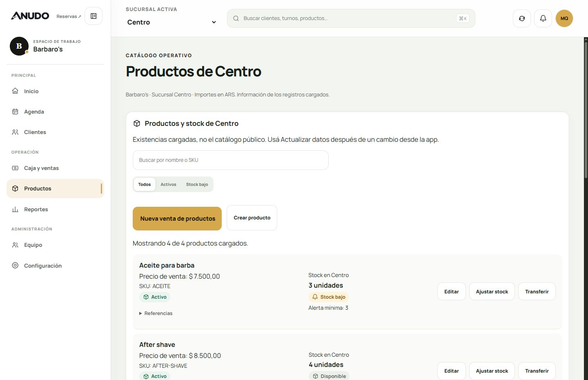Open the Equipo section
This screenshot has height=380, width=588.
tap(55, 245)
